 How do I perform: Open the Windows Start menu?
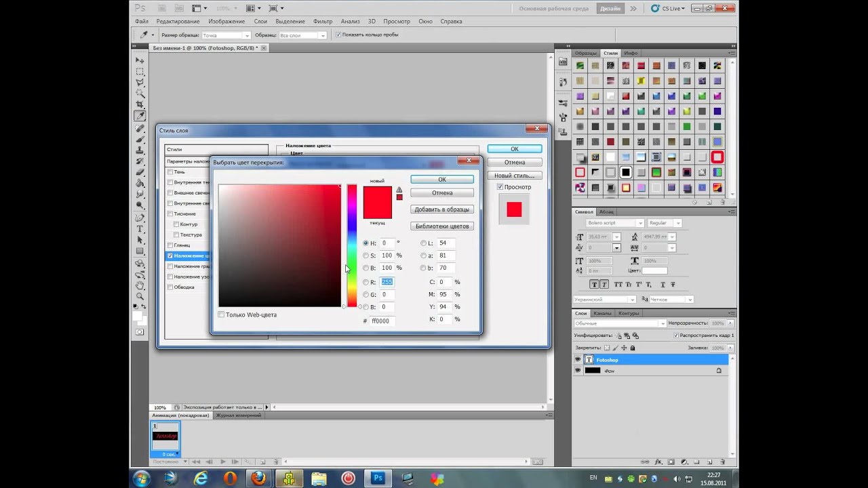click(141, 479)
